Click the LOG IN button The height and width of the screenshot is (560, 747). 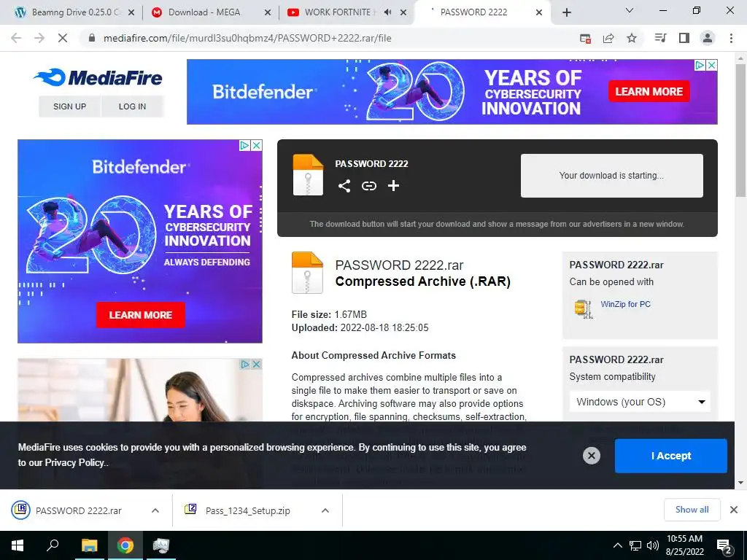click(133, 106)
